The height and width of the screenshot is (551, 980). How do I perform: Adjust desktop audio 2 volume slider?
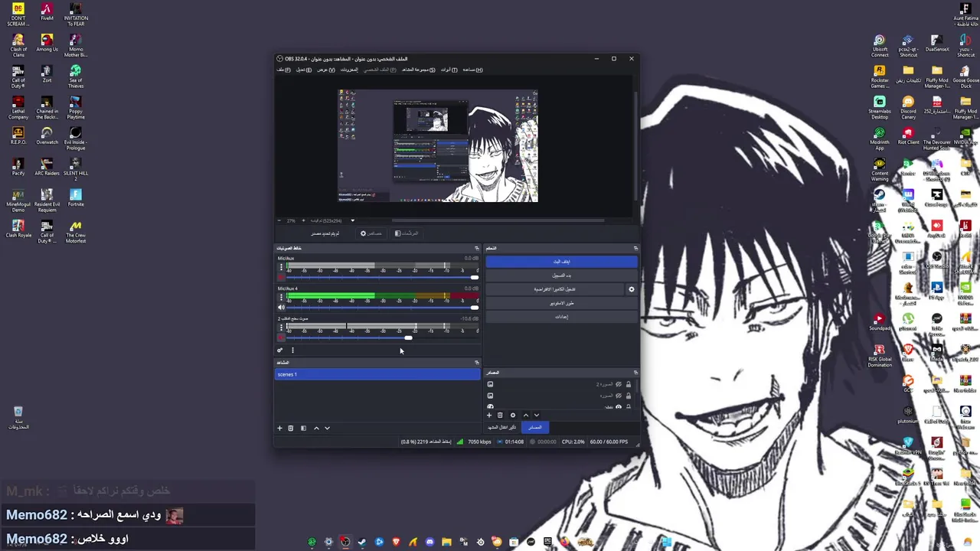(x=408, y=337)
